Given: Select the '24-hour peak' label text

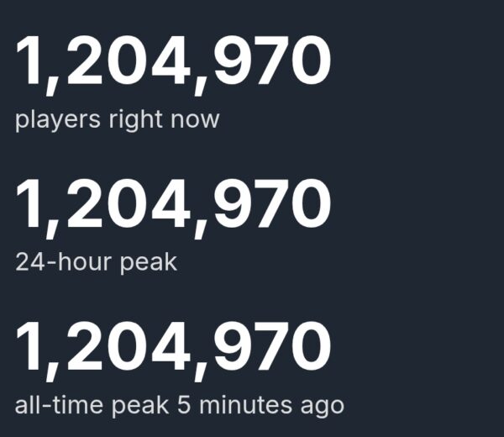Looking at the screenshot, I should (x=96, y=263).
